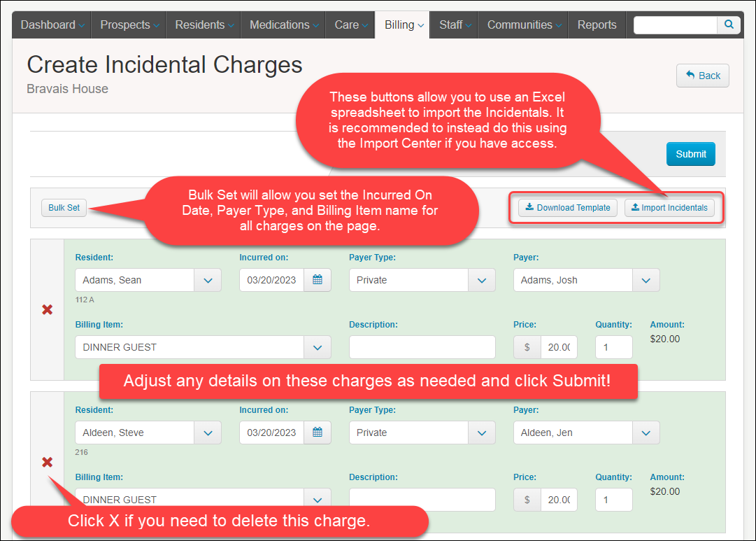Click the search magnifier icon
The height and width of the screenshot is (541, 756).
pyautogui.click(x=729, y=24)
